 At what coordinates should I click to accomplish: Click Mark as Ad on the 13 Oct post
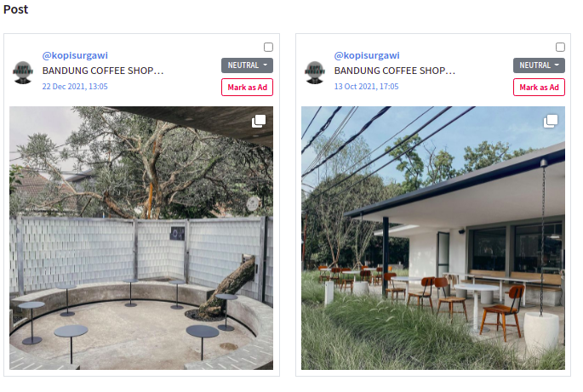[539, 88]
